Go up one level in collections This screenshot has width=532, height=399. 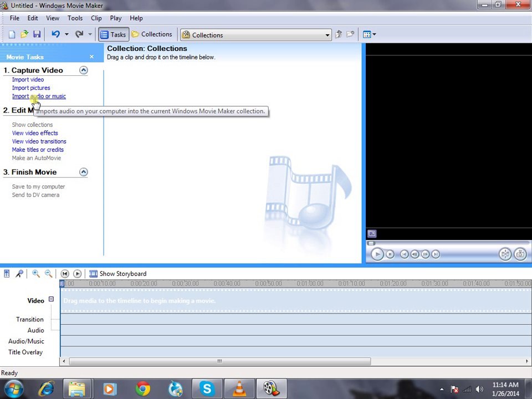pos(338,34)
